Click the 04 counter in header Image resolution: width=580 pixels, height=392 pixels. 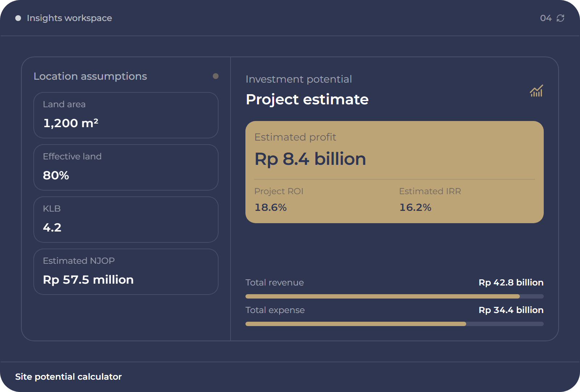pyautogui.click(x=546, y=18)
